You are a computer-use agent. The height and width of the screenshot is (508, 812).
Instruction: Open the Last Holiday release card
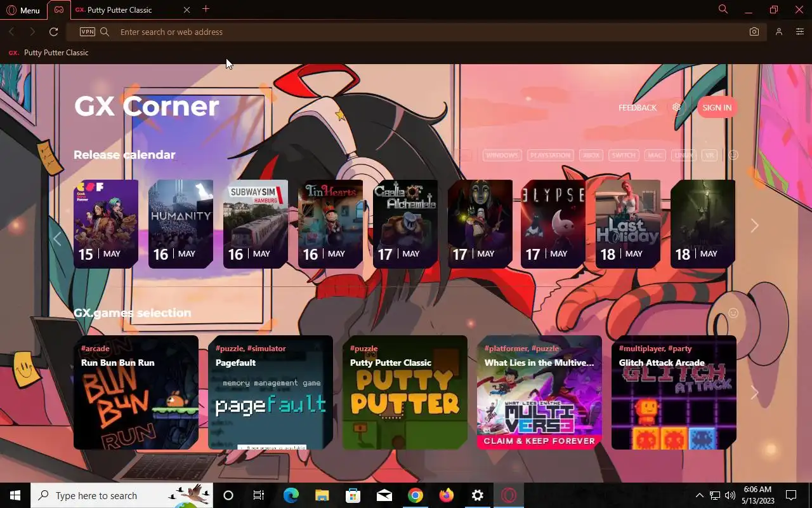pyautogui.click(x=628, y=224)
